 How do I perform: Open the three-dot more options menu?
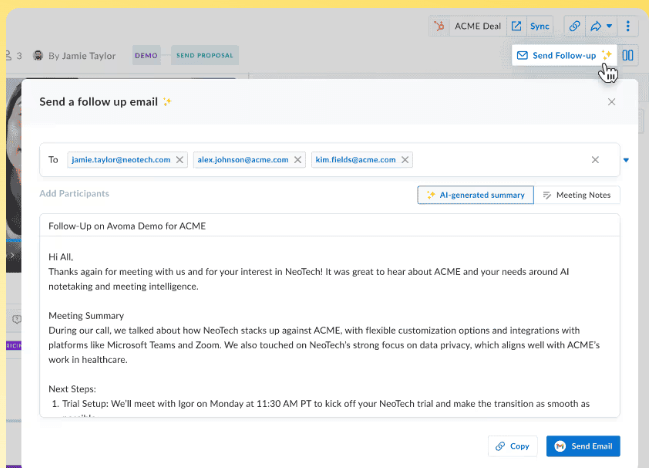point(628,26)
